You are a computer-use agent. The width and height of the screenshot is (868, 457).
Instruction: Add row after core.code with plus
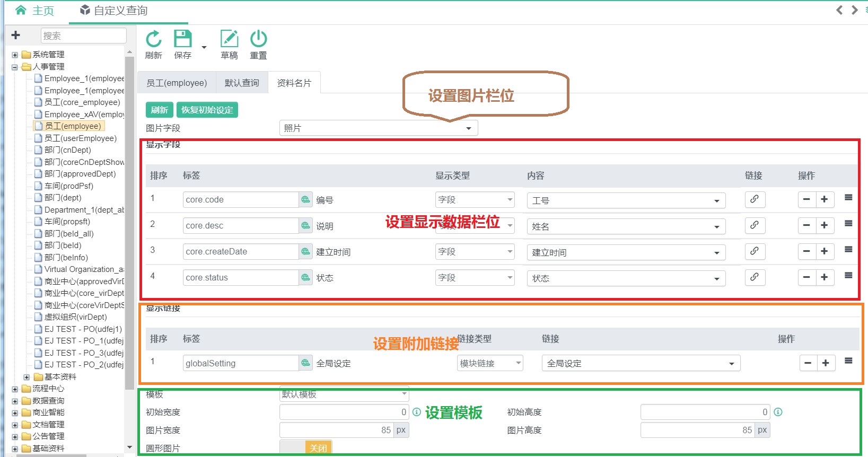tap(825, 199)
